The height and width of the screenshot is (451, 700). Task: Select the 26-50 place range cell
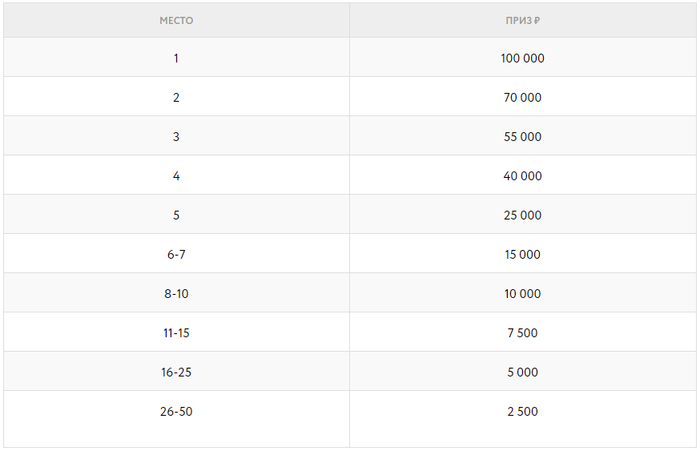(x=176, y=412)
